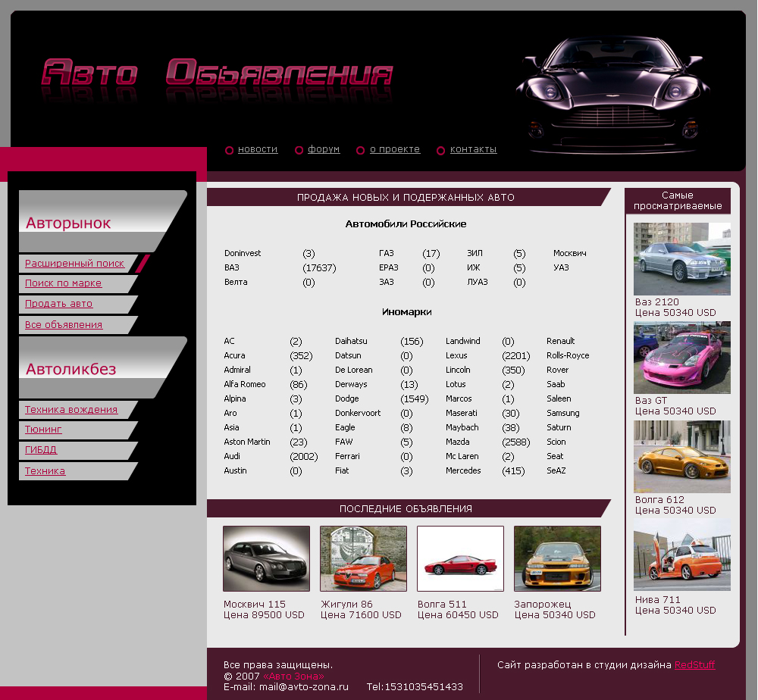758x700 pixels.
Task: Select the УАЗ brand entry
Action: [561, 267]
